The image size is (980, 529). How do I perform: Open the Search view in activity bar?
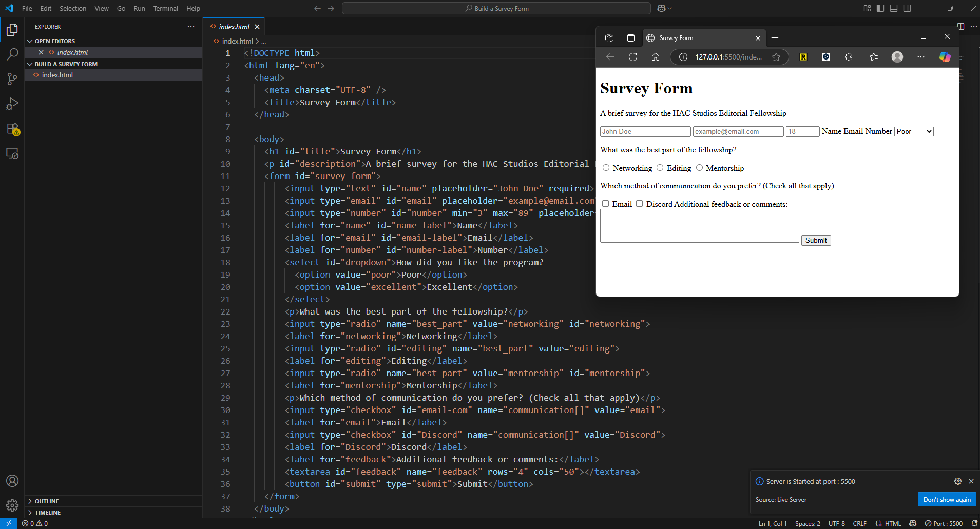click(12, 54)
